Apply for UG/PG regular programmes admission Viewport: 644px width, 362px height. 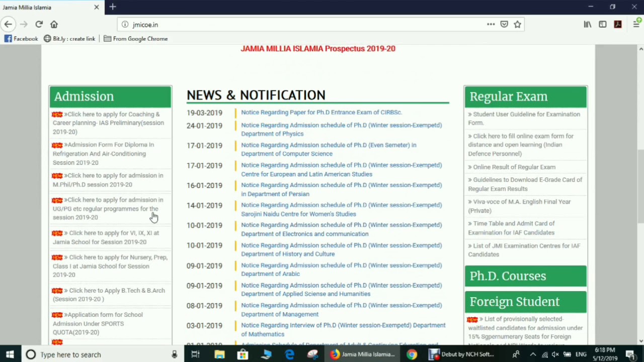click(x=108, y=209)
